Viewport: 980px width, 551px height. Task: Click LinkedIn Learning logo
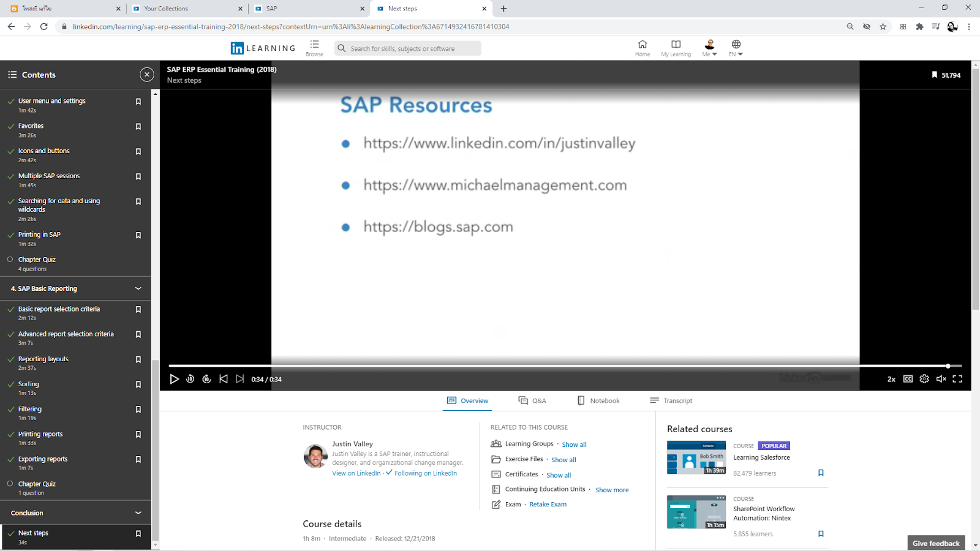pos(263,48)
